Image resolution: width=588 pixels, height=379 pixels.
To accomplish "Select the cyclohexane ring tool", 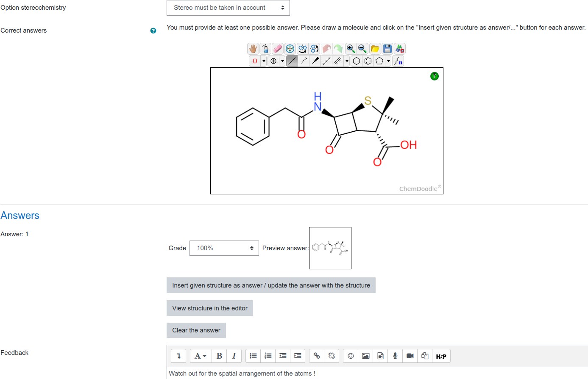I will click(357, 61).
